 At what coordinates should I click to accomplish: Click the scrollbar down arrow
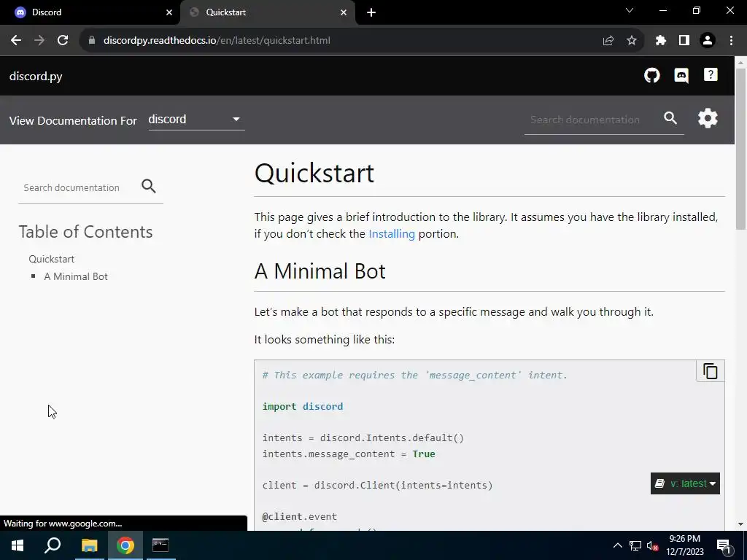click(741, 524)
